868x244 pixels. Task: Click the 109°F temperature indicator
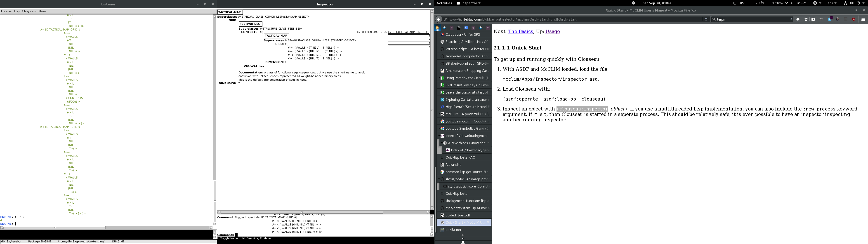pyautogui.click(x=740, y=3)
